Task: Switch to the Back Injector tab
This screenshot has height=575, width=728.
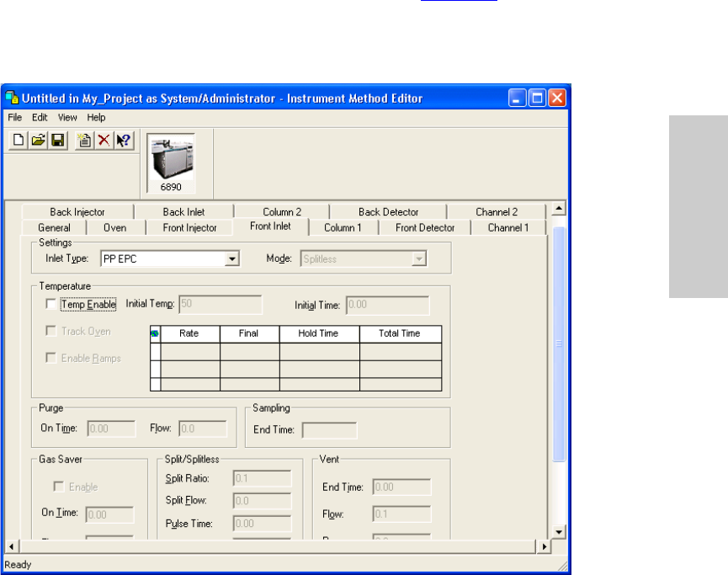Action: pos(77,212)
